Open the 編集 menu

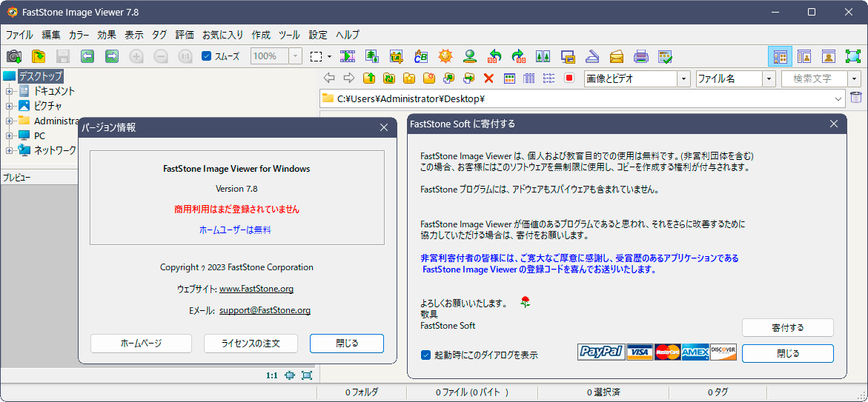click(51, 35)
